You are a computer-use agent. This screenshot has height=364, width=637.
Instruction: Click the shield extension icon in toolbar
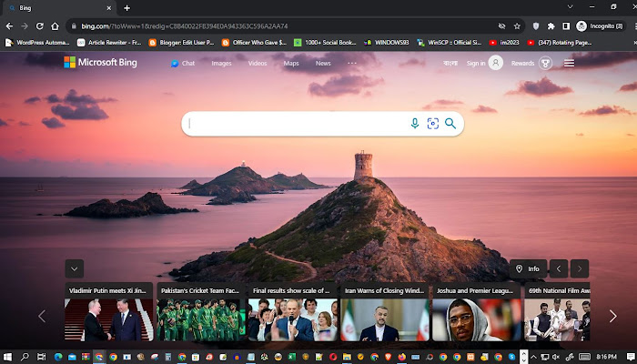pyautogui.click(x=536, y=26)
